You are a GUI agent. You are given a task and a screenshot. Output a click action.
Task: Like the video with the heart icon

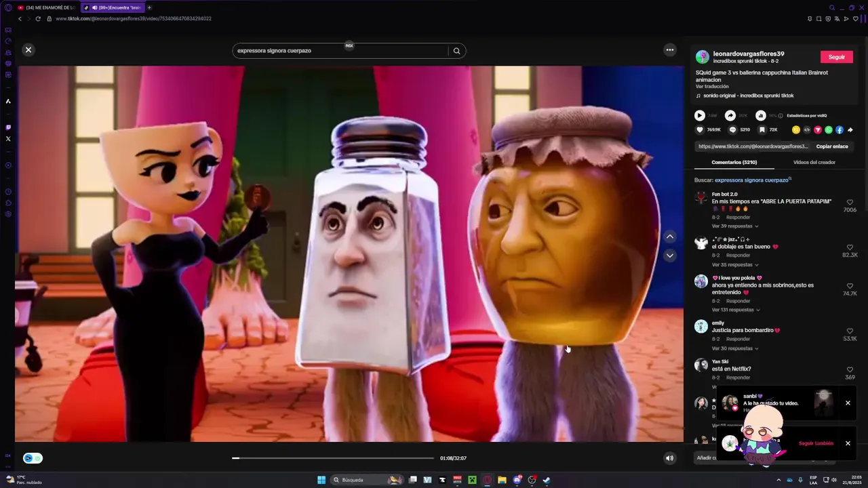click(700, 129)
